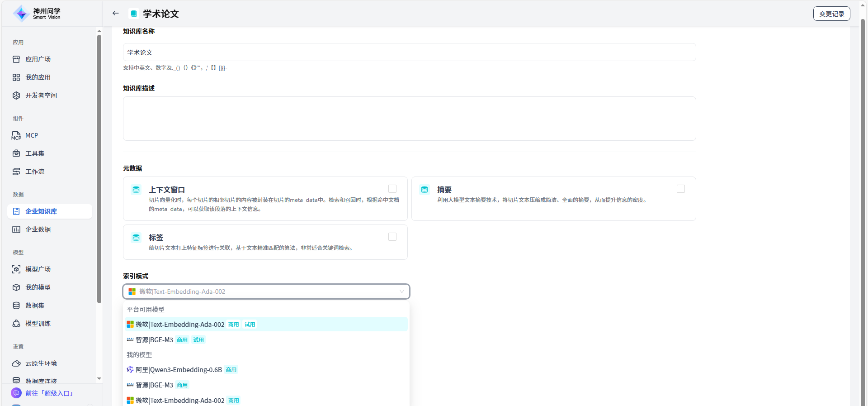
Task: Click the back arrow beside 学术论文 title
Action: tap(116, 14)
